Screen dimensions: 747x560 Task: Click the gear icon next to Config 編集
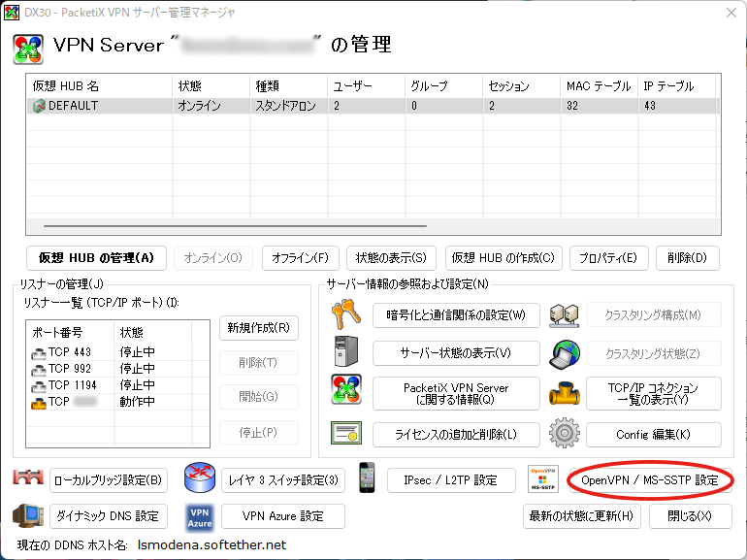point(564,433)
